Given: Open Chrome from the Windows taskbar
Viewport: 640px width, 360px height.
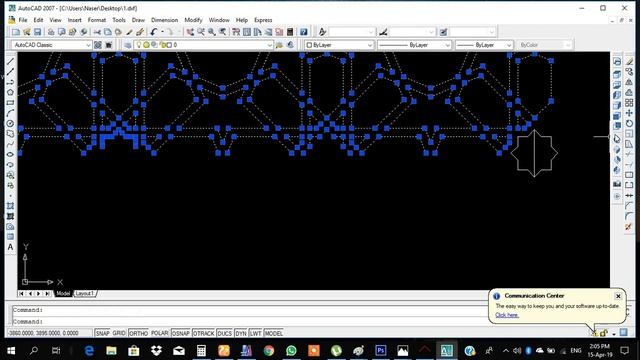Looking at the screenshot, I should point(269,350).
